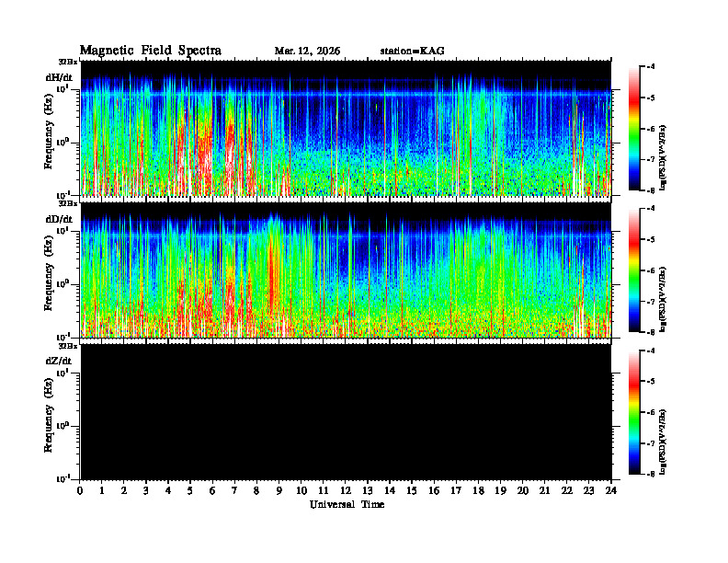This screenshot has width=728, height=563.
Task: Open the dD/dt spectrogram plot
Action: pos(346,270)
